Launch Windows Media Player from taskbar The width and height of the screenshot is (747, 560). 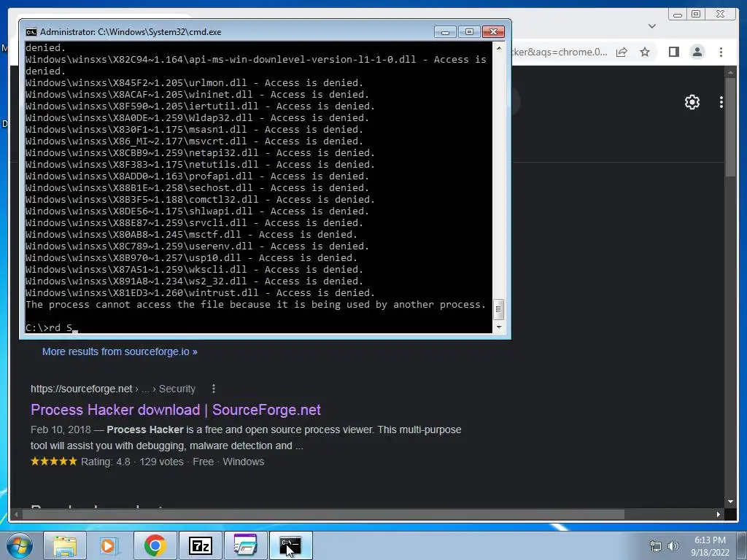[108, 545]
